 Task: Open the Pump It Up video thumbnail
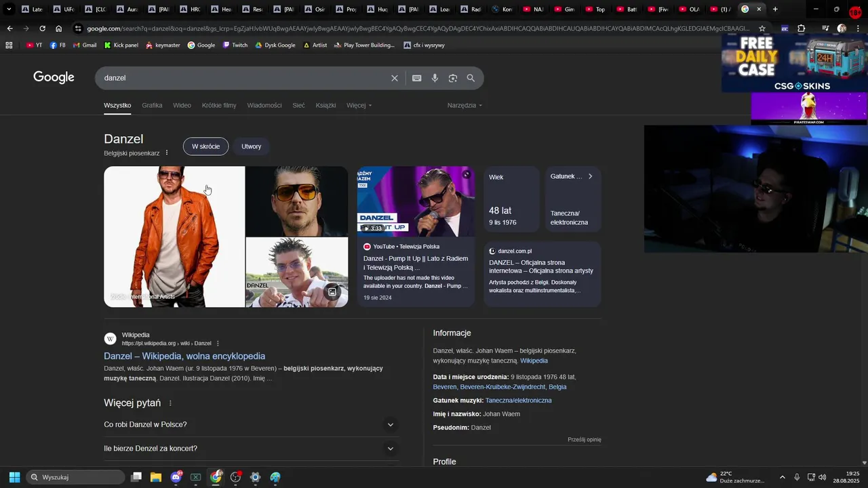pyautogui.click(x=416, y=201)
